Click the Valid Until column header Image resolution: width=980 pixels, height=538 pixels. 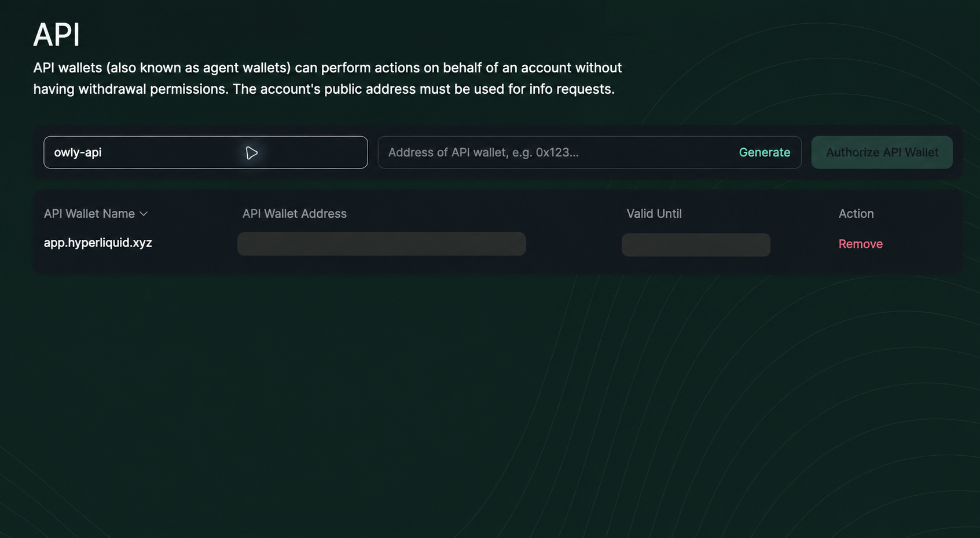654,214
